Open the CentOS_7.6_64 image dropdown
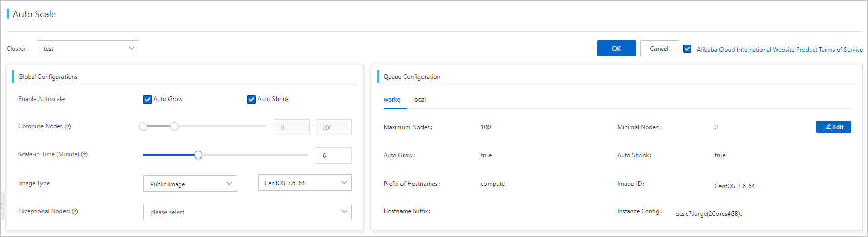The image size is (868, 237). [x=305, y=183]
